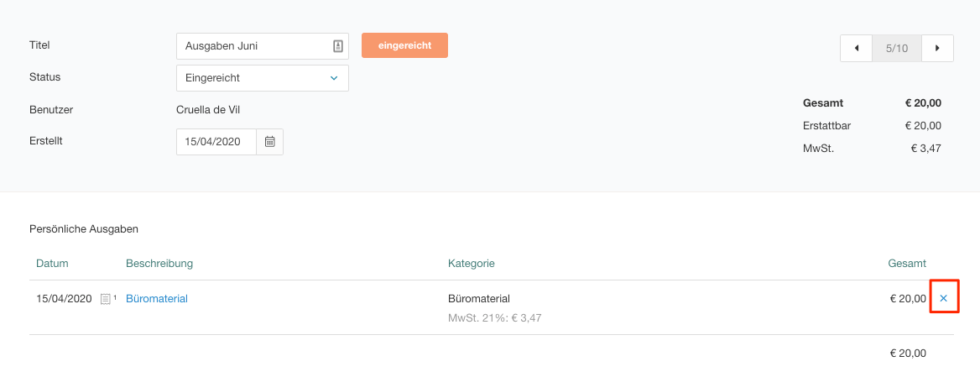Select the row's € 20,00 amount

coord(908,298)
